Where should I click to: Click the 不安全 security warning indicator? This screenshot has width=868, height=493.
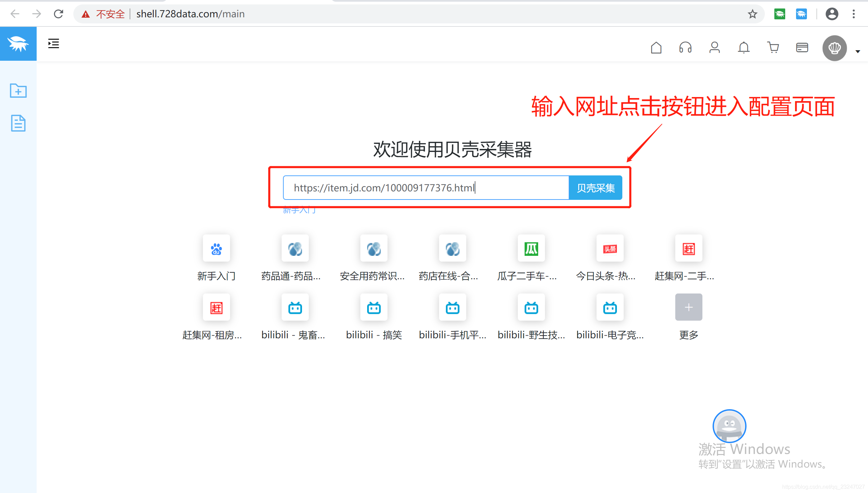tap(103, 14)
